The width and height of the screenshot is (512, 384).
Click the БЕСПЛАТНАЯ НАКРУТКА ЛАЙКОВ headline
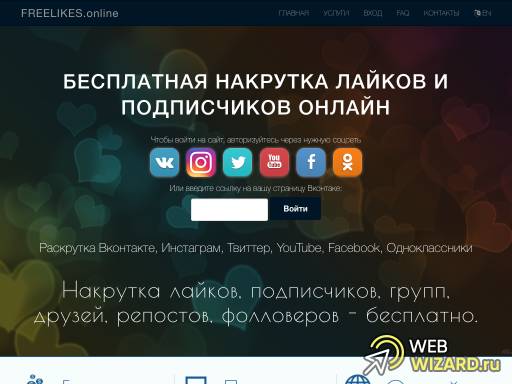pos(256,94)
